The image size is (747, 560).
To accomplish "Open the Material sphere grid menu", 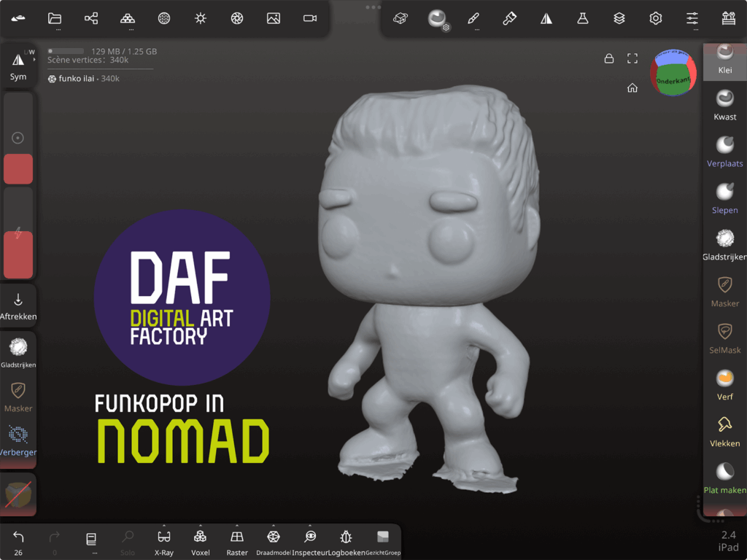I will click(164, 18).
